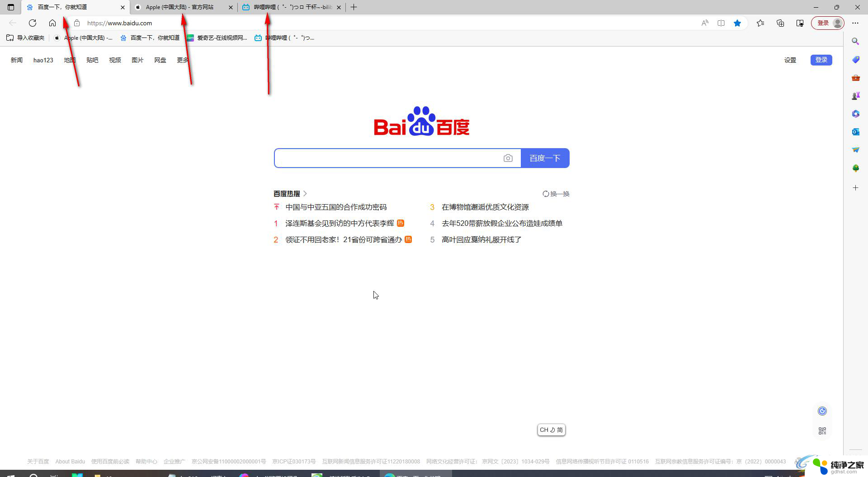Open the tab actions menu icon
Viewport: 868px width, 477px height.
click(x=11, y=7)
